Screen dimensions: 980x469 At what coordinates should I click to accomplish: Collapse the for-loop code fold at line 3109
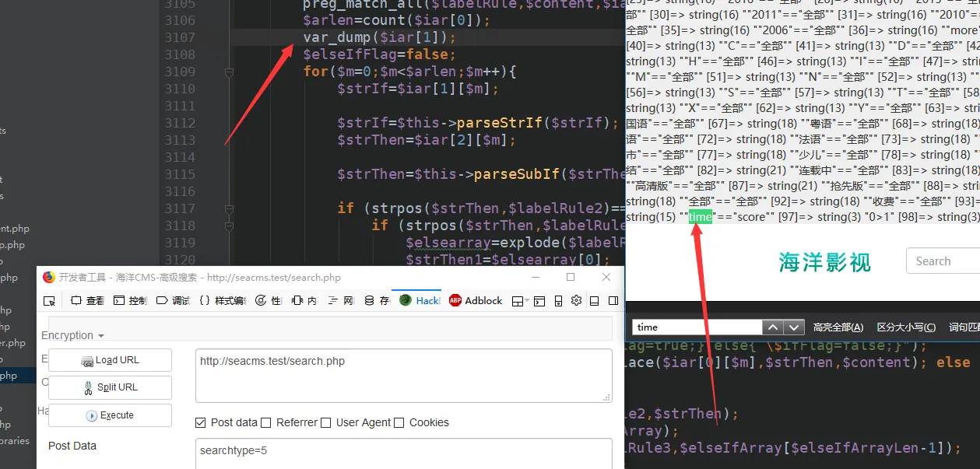point(229,72)
